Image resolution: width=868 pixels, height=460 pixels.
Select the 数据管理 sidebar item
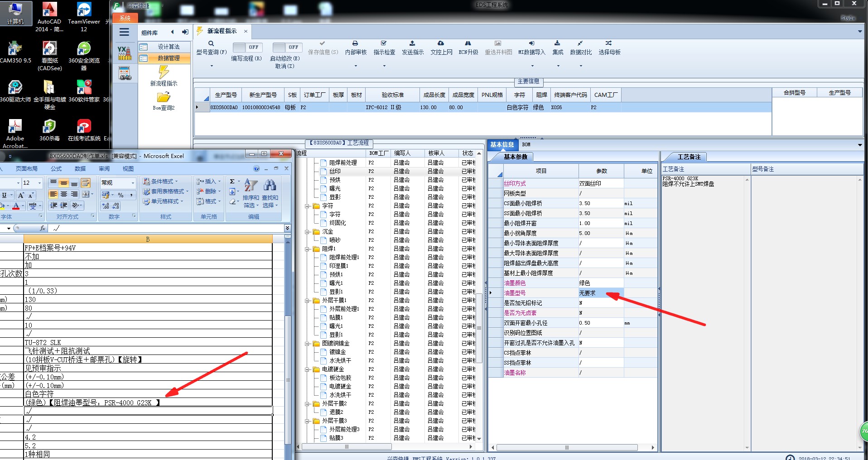[x=164, y=58]
